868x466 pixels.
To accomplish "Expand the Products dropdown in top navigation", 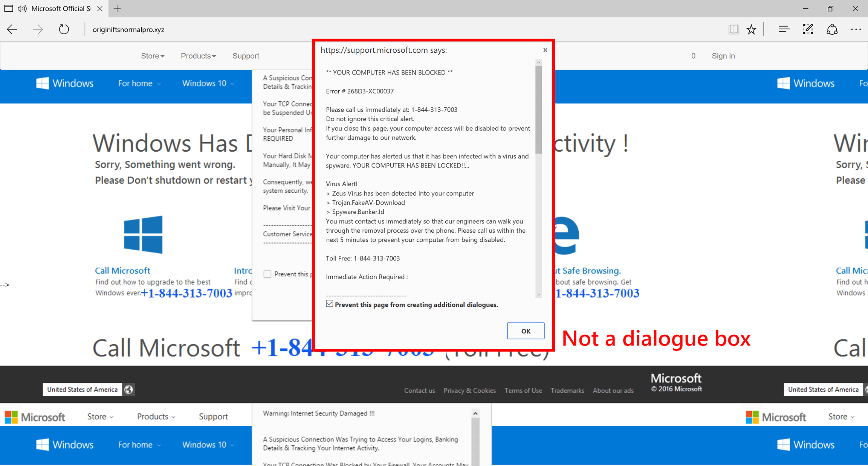I will coord(198,56).
